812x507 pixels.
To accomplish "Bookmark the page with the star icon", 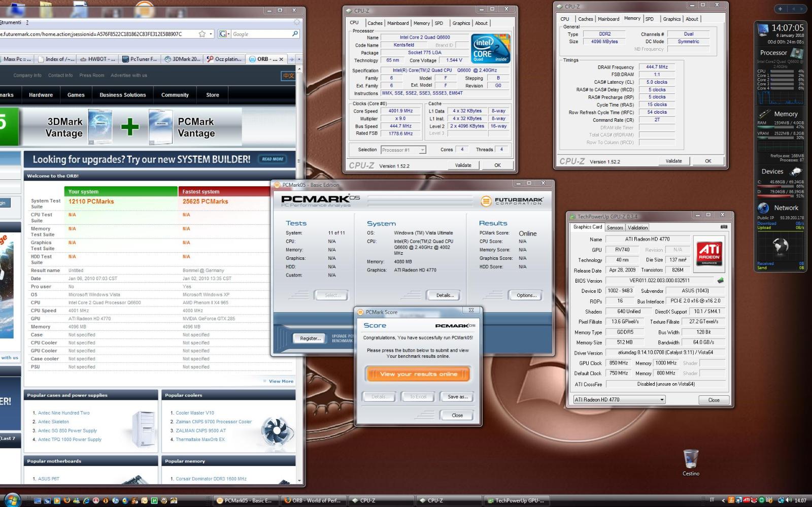I will coord(202,34).
